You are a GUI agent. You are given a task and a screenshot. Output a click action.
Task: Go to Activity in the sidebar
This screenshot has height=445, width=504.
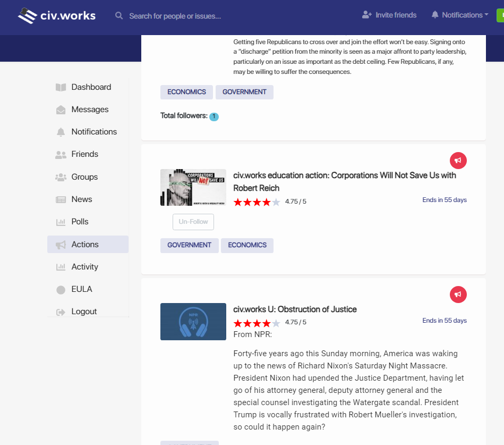tap(84, 267)
